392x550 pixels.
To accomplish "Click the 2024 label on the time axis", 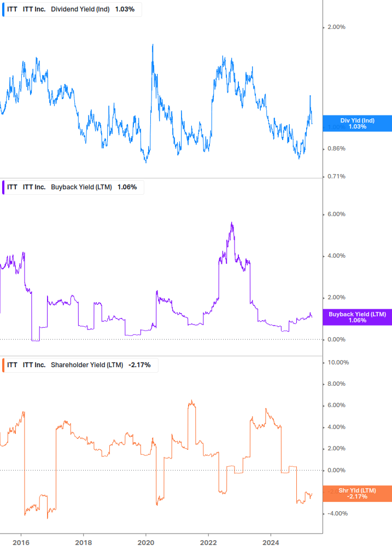I will click(x=271, y=543).
